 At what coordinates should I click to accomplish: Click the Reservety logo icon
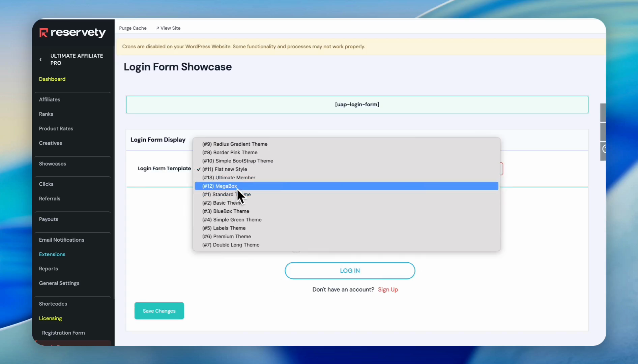[x=43, y=33]
